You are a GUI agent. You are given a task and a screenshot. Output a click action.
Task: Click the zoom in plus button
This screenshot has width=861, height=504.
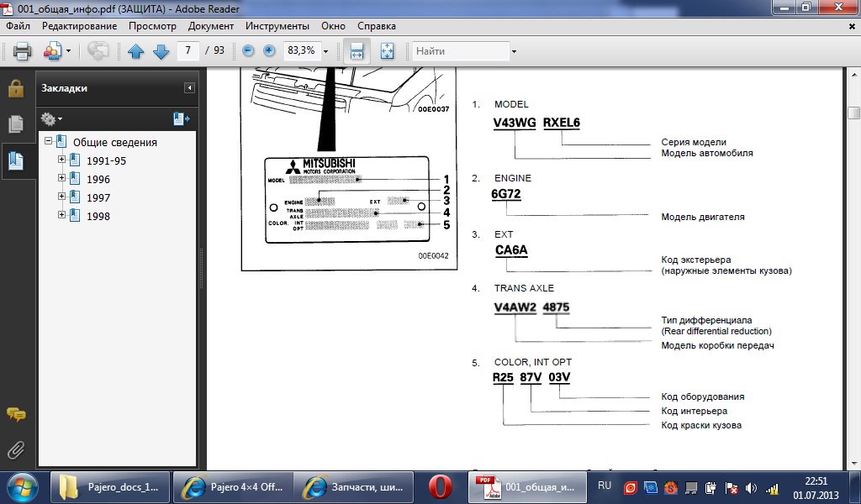point(269,50)
